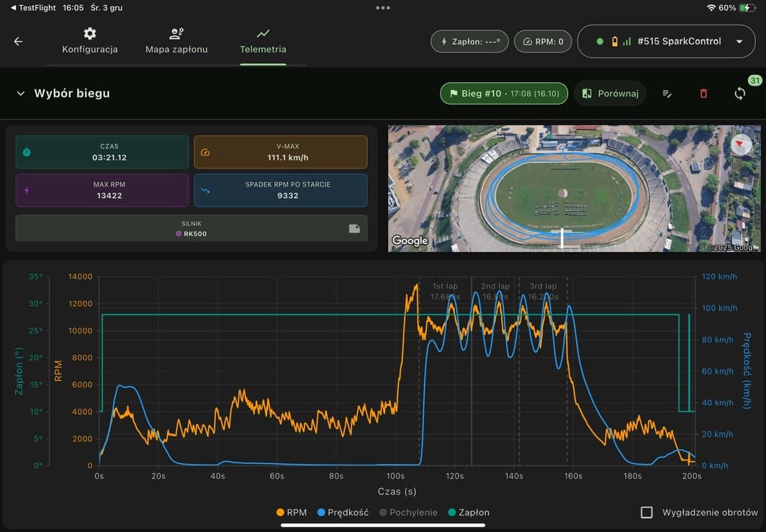The width and height of the screenshot is (766, 532).
Task: Open the Konfiguracja tab
Action: (90, 42)
